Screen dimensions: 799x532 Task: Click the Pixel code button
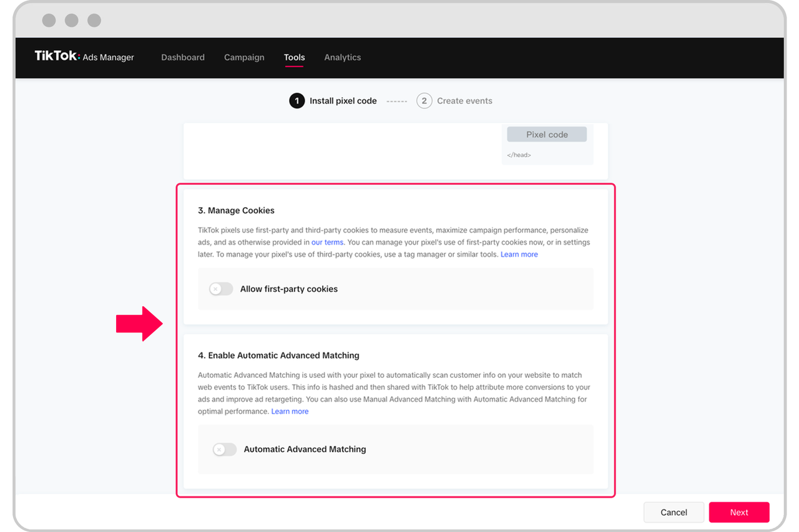point(547,134)
